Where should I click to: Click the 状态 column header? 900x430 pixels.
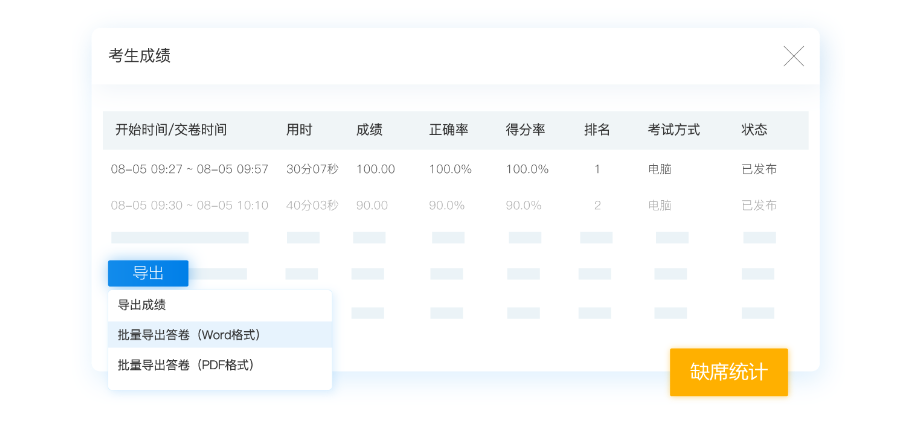click(x=754, y=130)
